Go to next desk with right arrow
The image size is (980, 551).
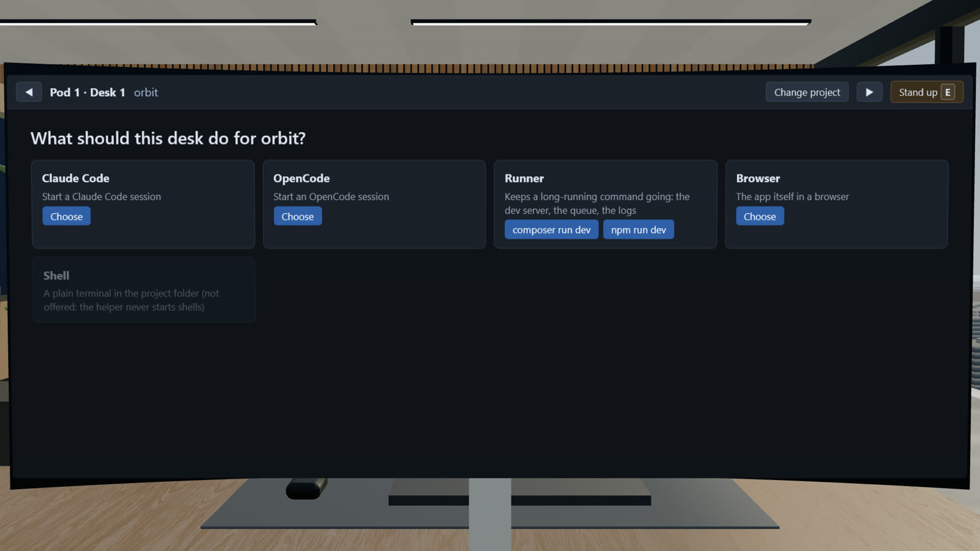tap(869, 92)
